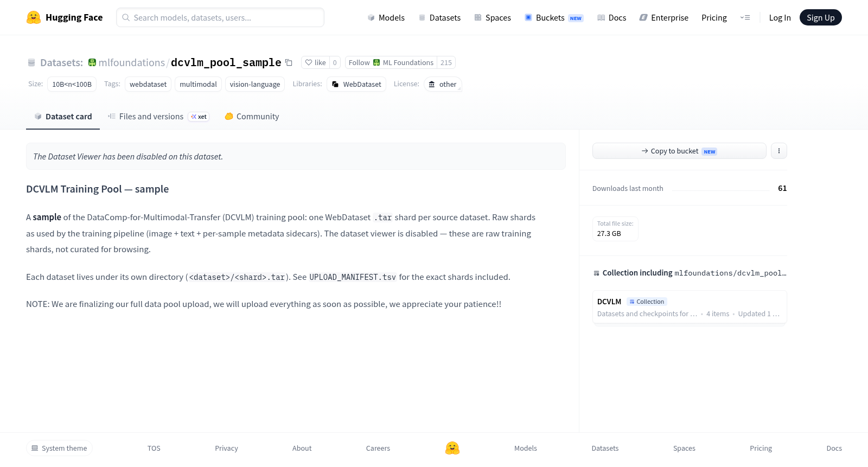Open Pricing in the top navigation

714,17
